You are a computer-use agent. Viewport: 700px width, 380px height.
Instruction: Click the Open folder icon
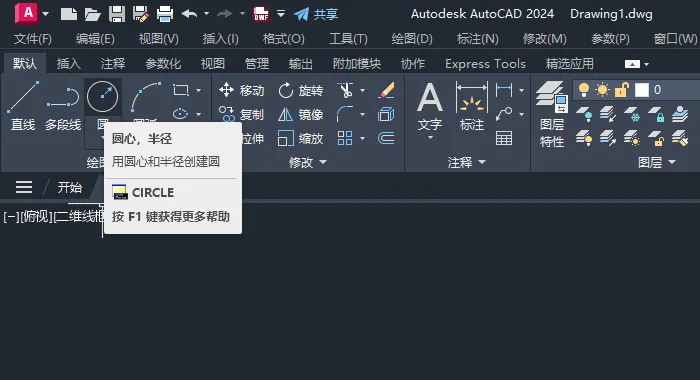[x=92, y=14]
